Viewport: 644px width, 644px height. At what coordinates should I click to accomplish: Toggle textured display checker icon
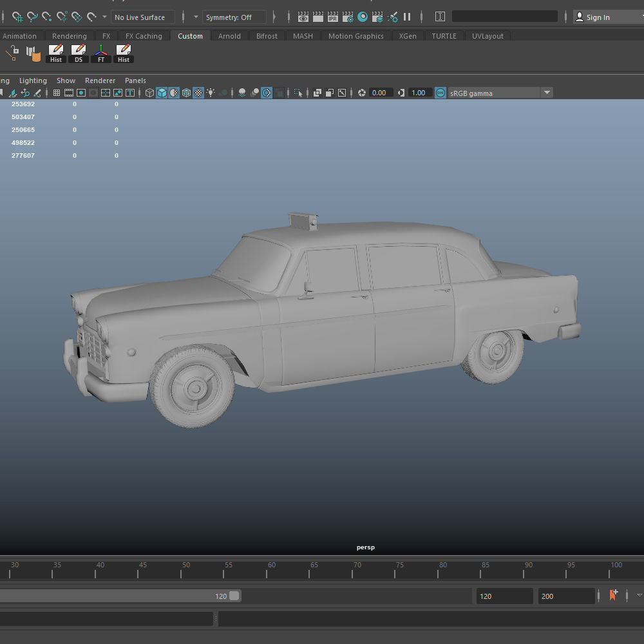198,93
